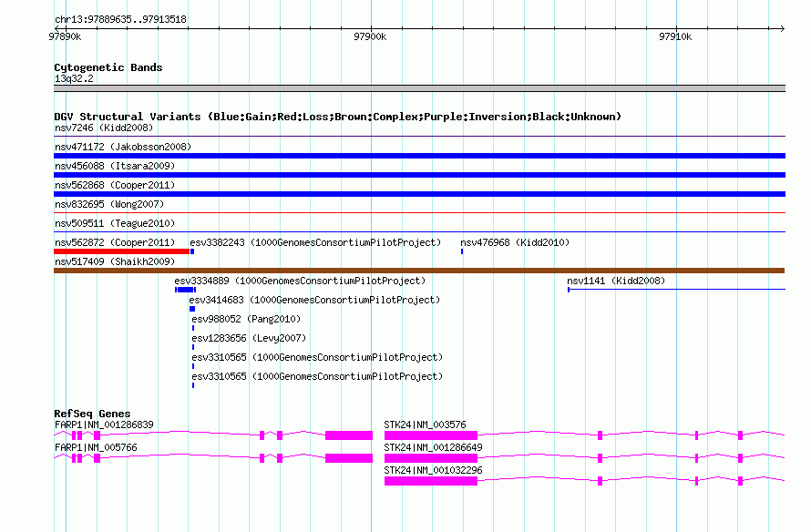811x532 pixels.
Task: Select the blue tick under esv1283656
Action: (x=193, y=347)
